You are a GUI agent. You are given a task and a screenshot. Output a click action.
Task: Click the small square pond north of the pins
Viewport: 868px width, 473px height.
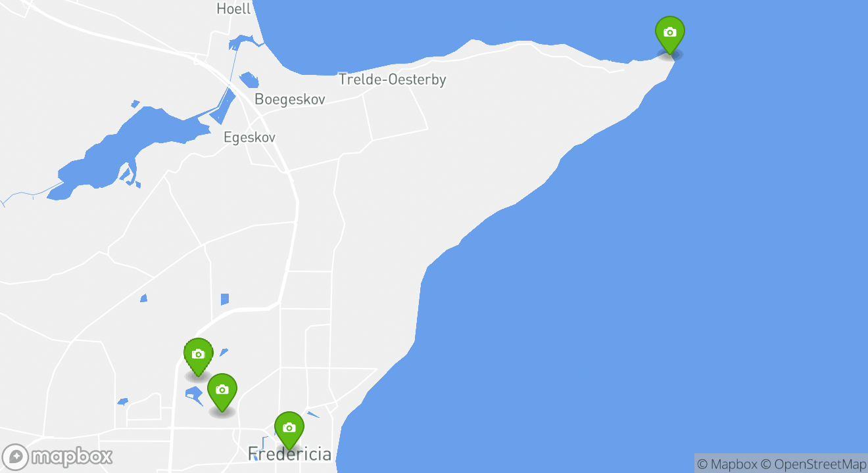(x=225, y=300)
